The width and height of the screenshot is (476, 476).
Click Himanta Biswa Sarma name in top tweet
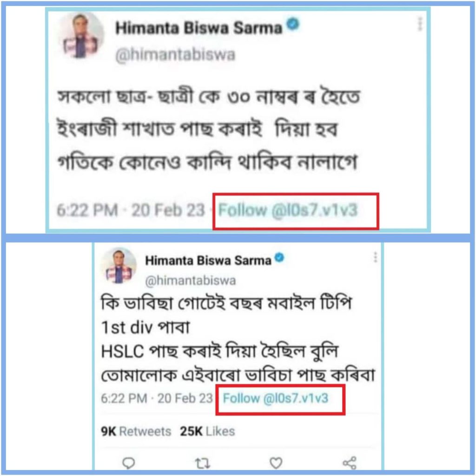pyautogui.click(x=198, y=28)
